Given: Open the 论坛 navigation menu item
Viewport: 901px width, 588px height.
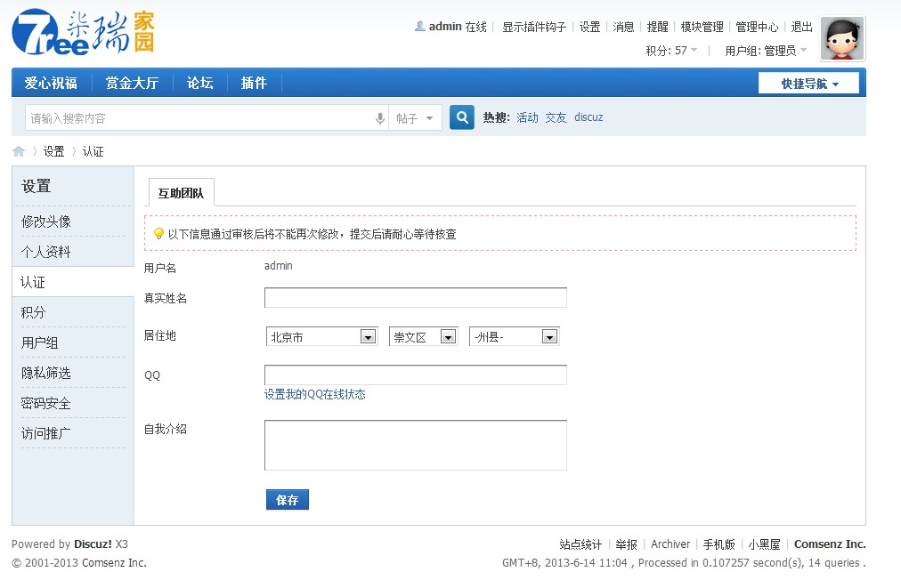Looking at the screenshot, I should tap(199, 83).
